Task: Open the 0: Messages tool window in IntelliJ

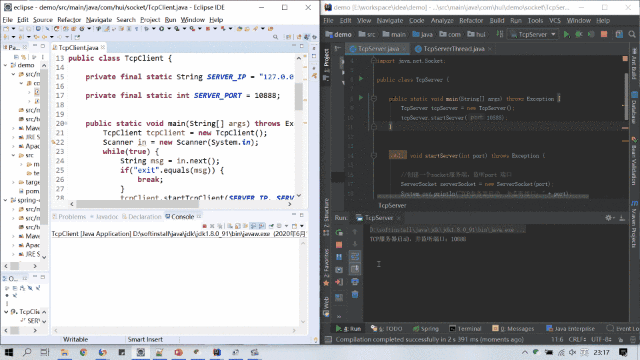Action: [x=513, y=329]
